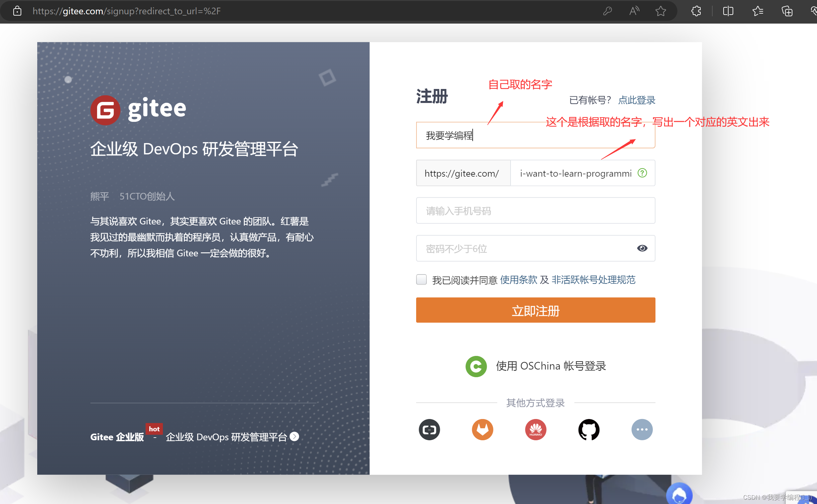Click the 立即注册 register button
817x504 pixels.
[535, 310]
